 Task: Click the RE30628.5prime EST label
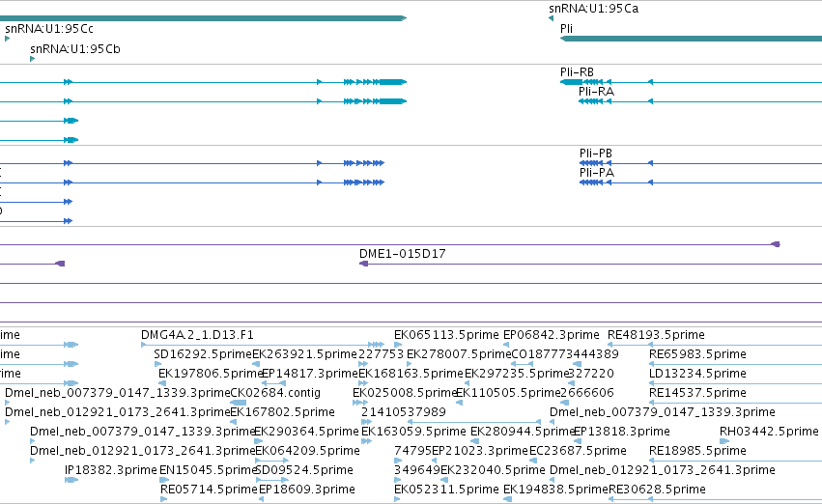pos(657,490)
